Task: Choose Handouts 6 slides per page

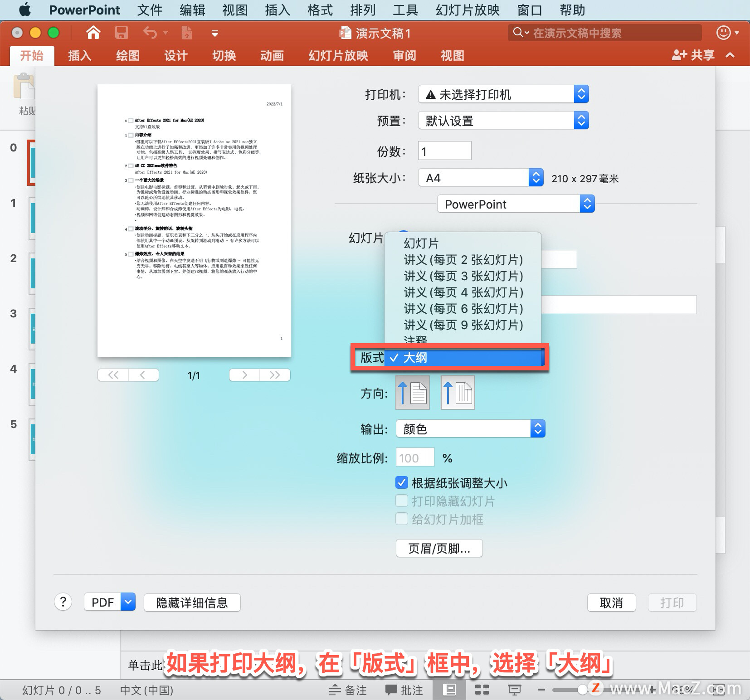Action: pos(463,308)
